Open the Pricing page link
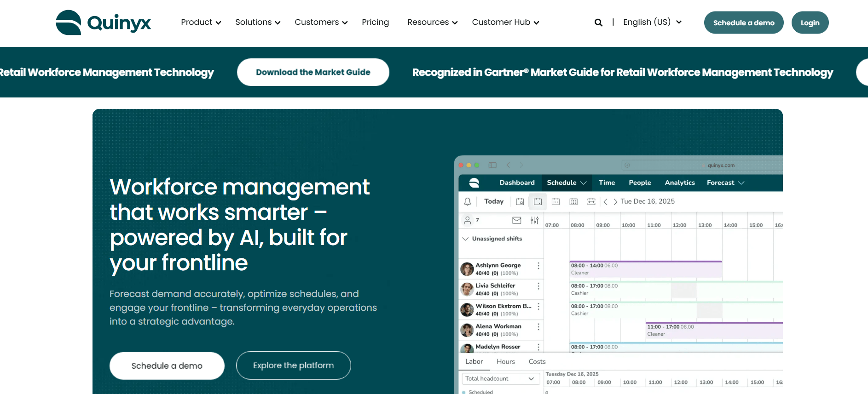Image resolution: width=868 pixels, height=394 pixels. [375, 22]
